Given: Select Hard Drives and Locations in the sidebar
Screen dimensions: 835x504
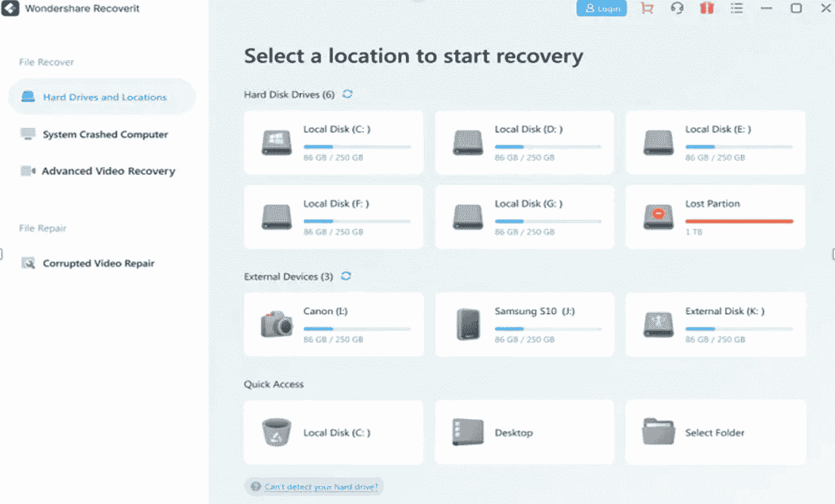Looking at the screenshot, I should 102,97.
